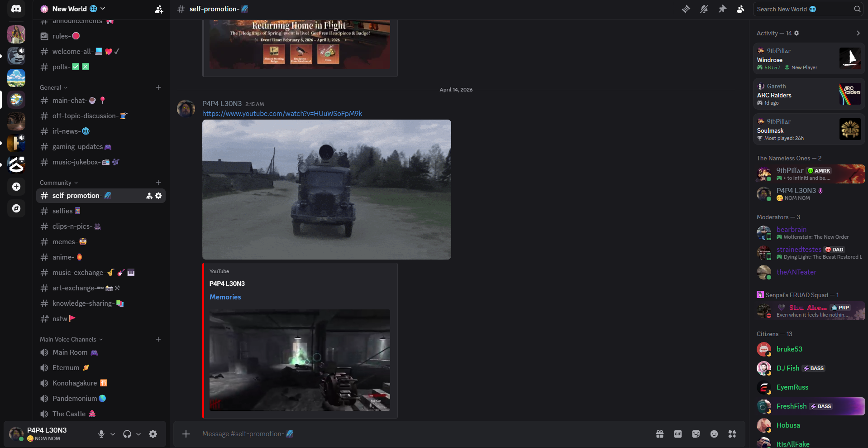Create channel in Main Voice Channels category
This screenshot has width=868, height=448.
point(158,339)
